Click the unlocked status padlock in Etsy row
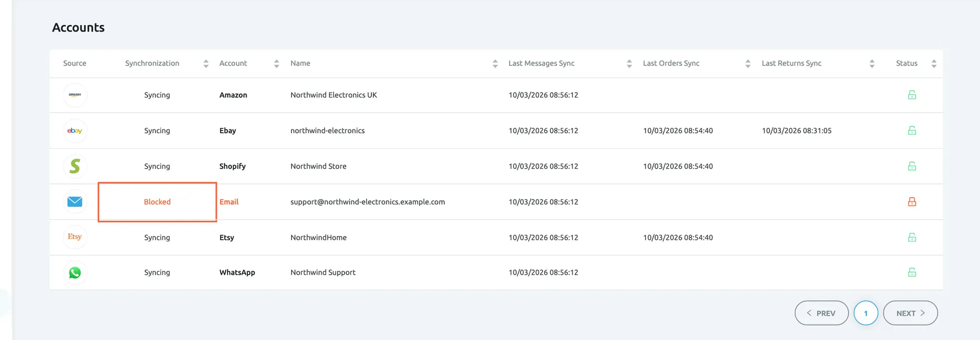Image resolution: width=980 pixels, height=340 pixels. click(x=912, y=237)
